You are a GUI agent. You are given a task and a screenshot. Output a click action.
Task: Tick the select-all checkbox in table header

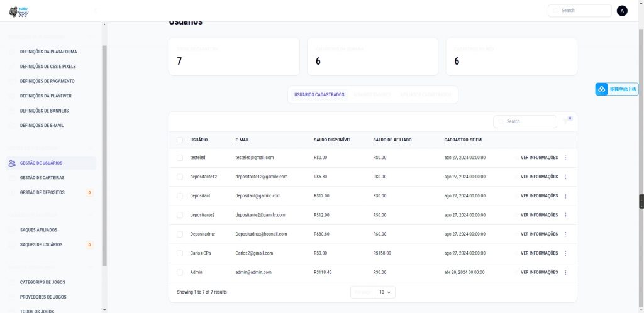180,140
